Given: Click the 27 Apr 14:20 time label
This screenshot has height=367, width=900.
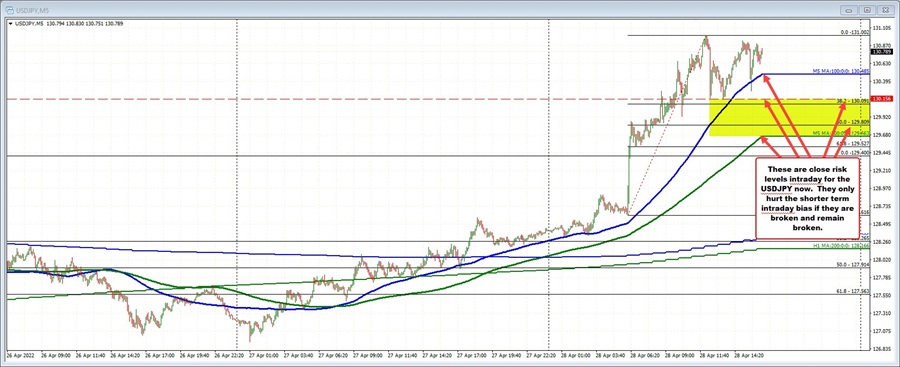Looking at the screenshot, I should click(x=437, y=356).
